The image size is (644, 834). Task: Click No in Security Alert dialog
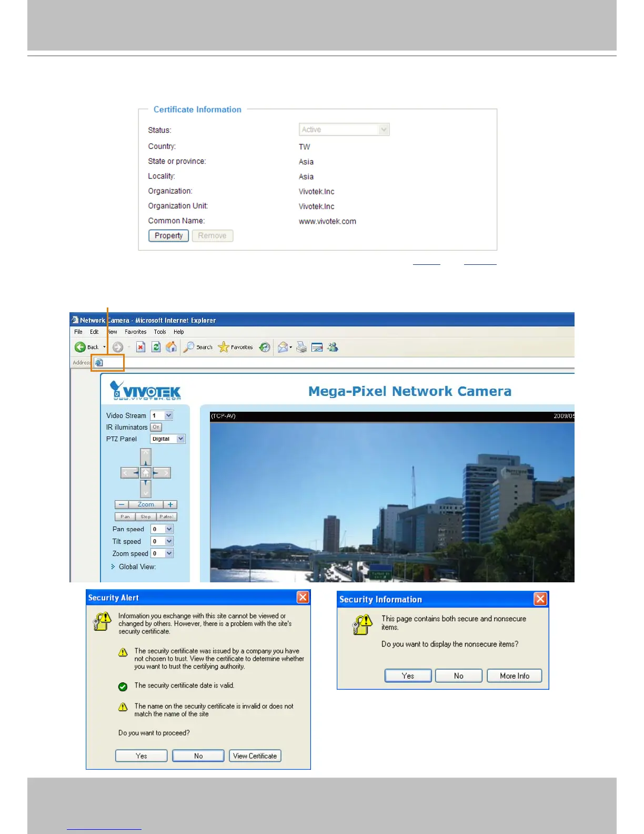point(198,756)
